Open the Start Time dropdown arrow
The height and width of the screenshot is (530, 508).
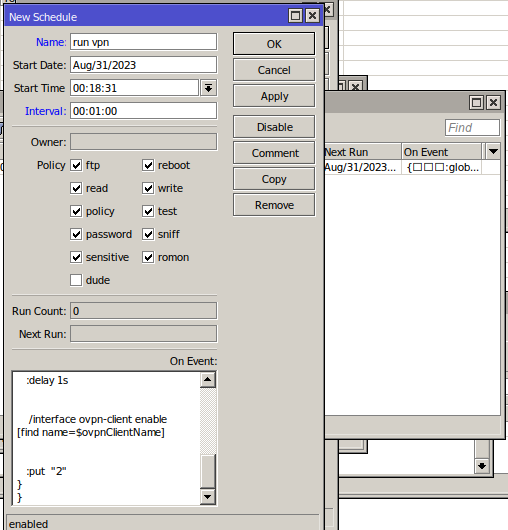(209, 88)
